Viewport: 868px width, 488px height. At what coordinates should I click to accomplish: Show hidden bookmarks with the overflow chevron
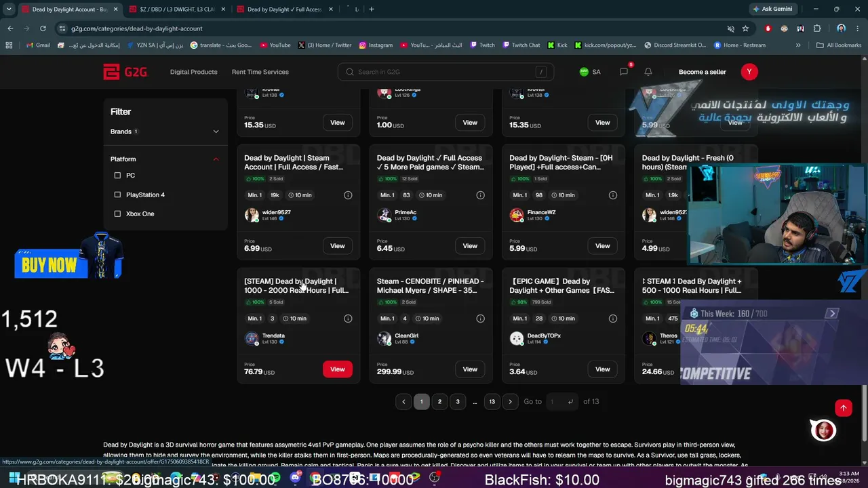point(798,45)
